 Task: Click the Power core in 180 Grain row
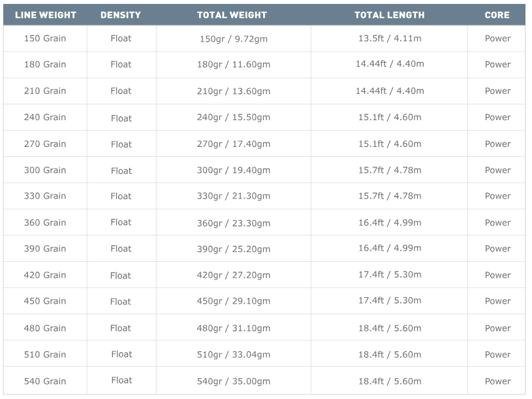click(498, 65)
